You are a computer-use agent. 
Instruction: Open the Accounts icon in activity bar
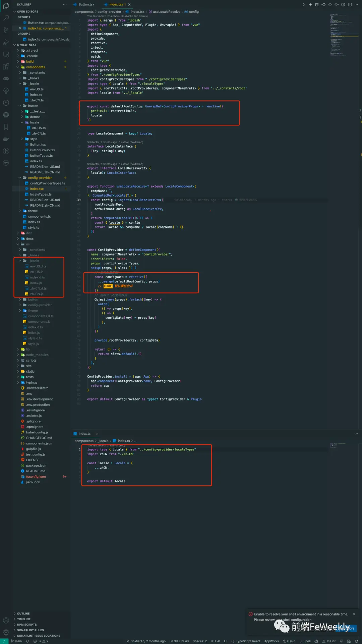[6, 620]
